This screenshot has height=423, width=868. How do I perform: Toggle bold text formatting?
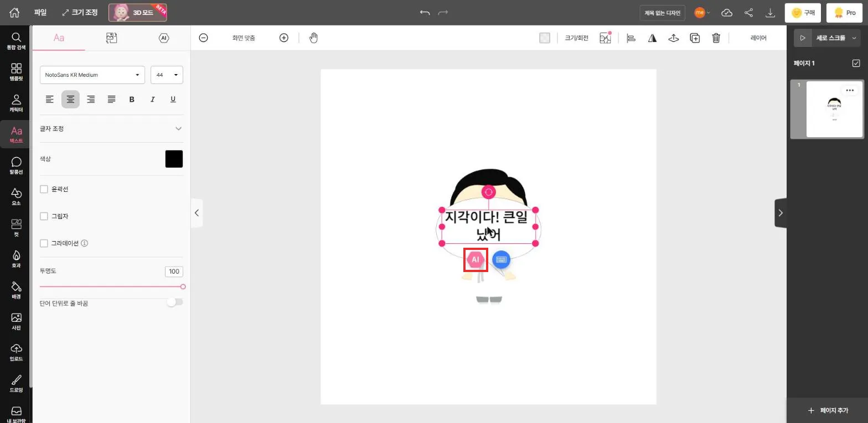pos(132,99)
